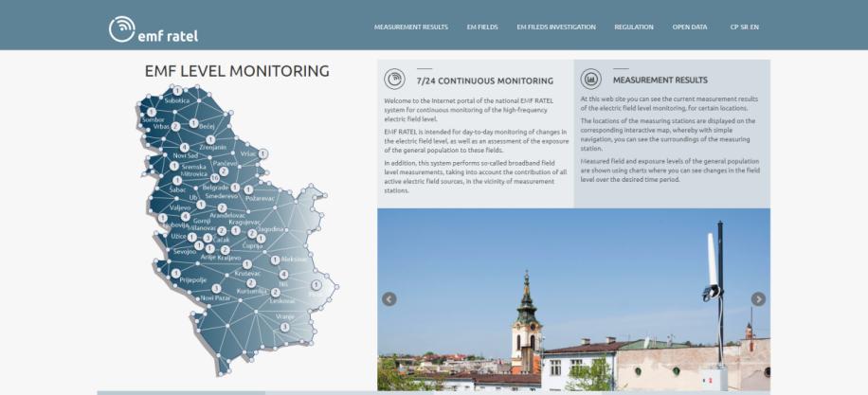The height and width of the screenshot is (395, 868).
Task: Select the Vranje marker showing 3
Action: tap(284, 327)
